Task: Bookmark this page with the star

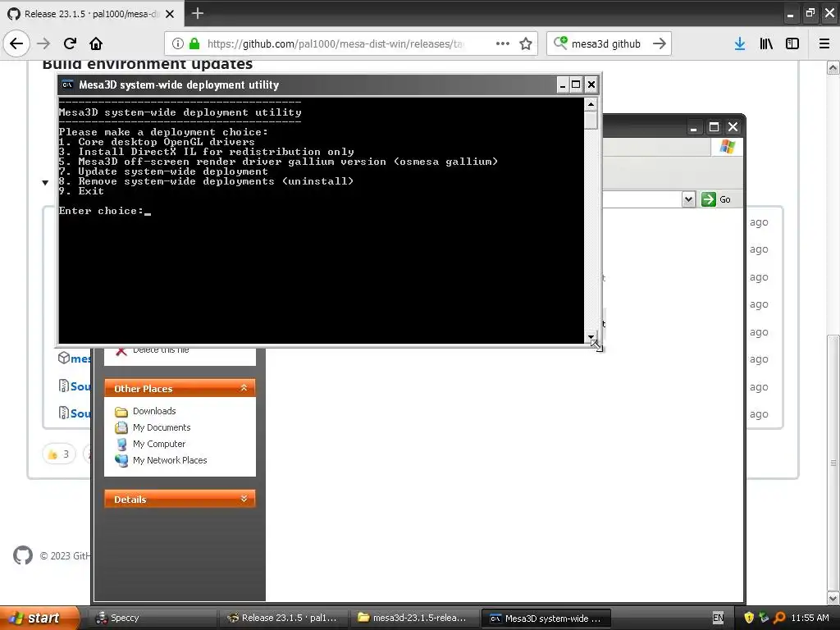Action: tap(526, 43)
